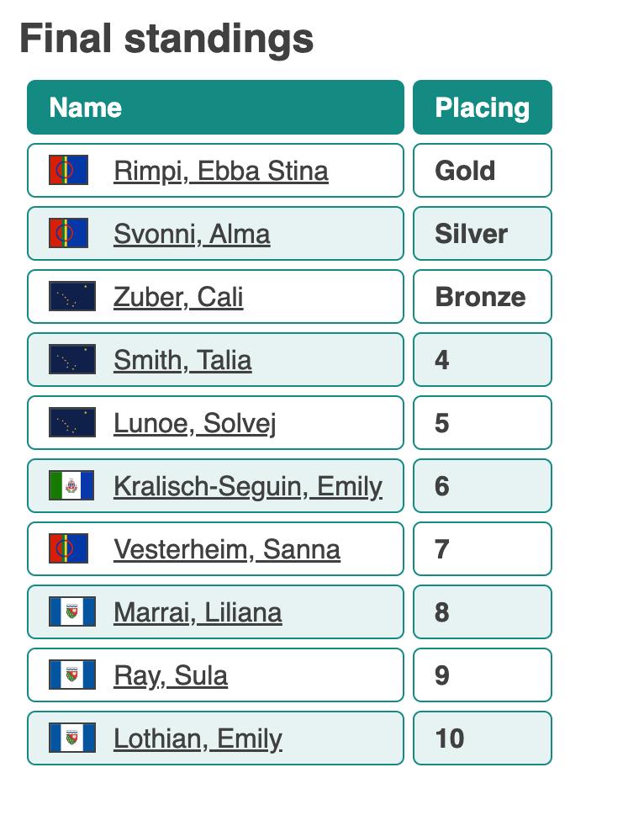Click the flag icon beside Ray, Sula
Image resolution: width=644 pixels, height=815 pixels.
(72, 675)
